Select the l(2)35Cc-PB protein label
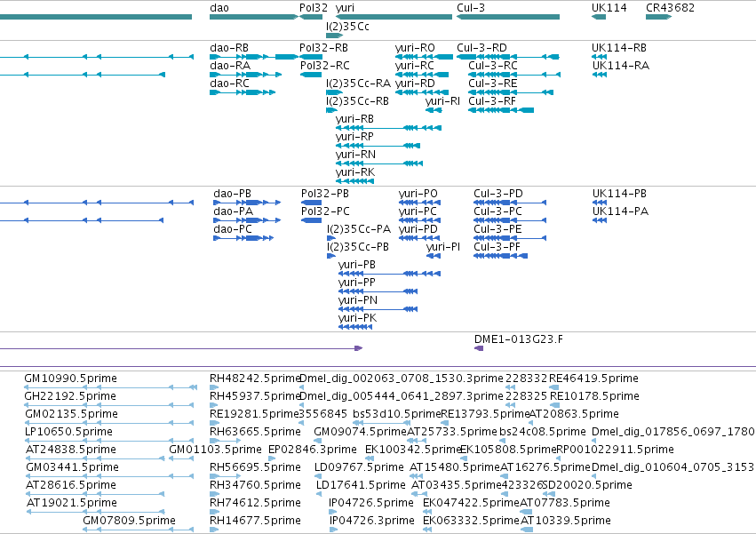The width and height of the screenshot is (756, 534). [x=358, y=248]
